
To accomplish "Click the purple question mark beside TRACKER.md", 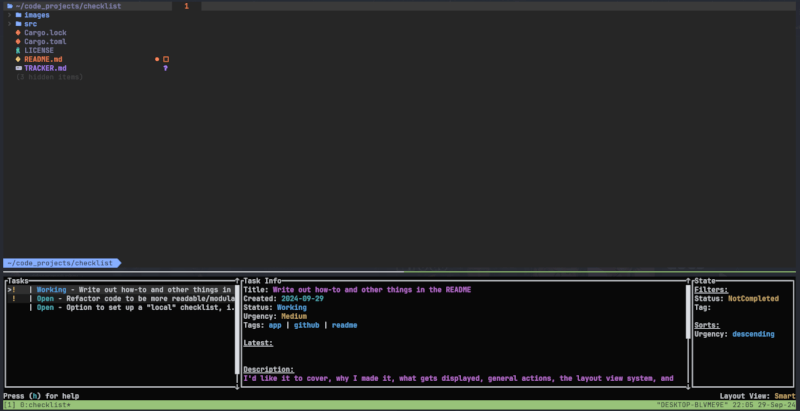I will pyautogui.click(x=165, y=68).
